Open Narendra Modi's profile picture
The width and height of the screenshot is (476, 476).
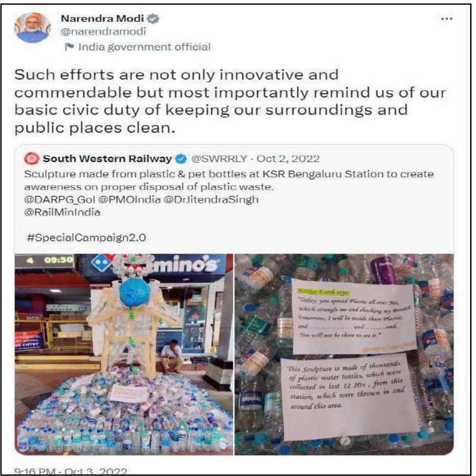pos(32,27)
